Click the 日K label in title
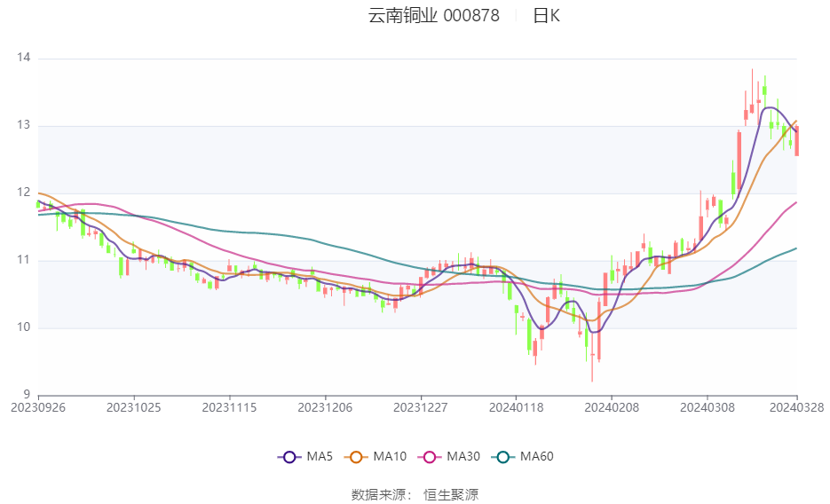This screenshot has height=504, width=830. click(x=546, y=16)
